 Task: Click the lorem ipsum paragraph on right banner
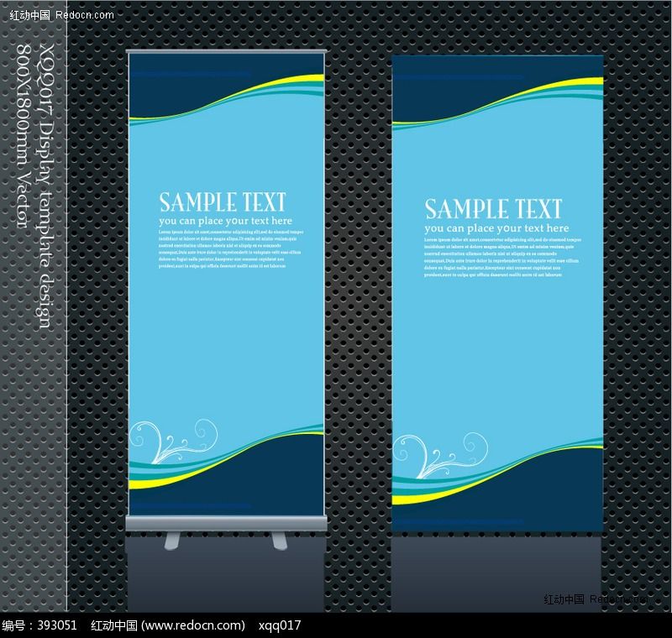coord(501,258)
